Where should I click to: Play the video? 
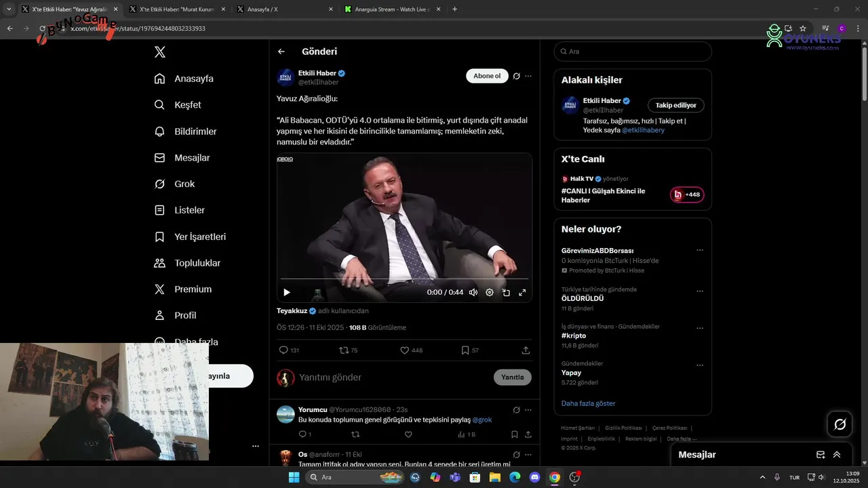pos(287,293)
